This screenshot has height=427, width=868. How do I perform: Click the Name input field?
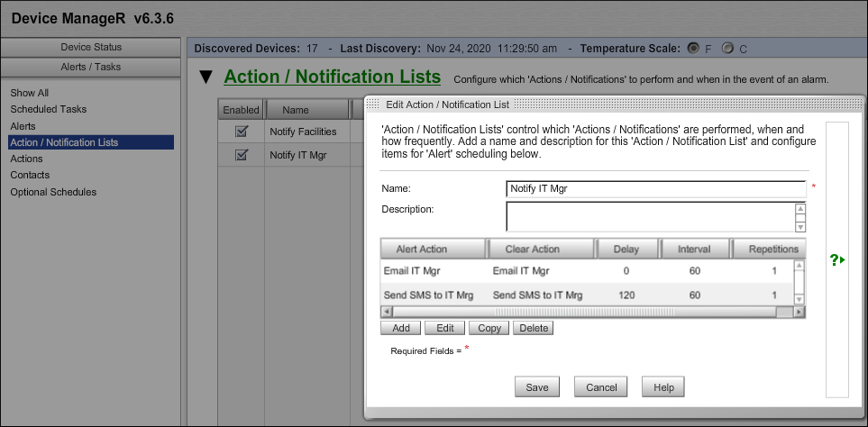pos(655,189)
